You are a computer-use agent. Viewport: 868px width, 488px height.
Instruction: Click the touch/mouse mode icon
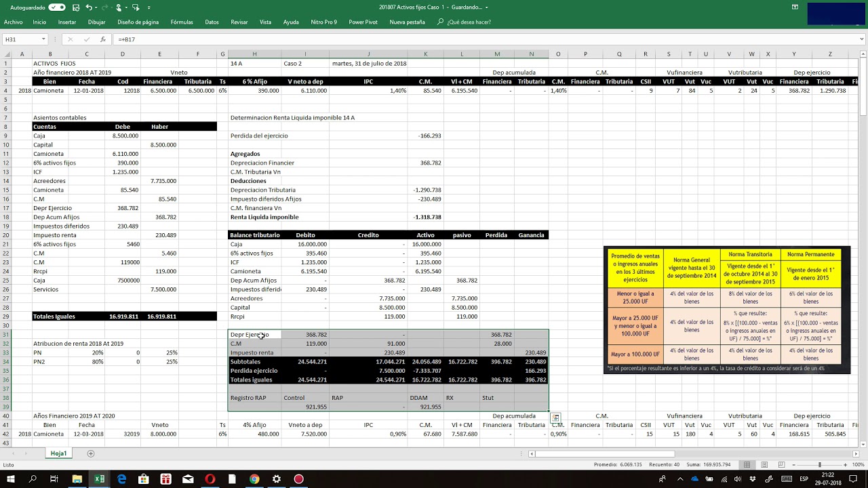point(119,7)
